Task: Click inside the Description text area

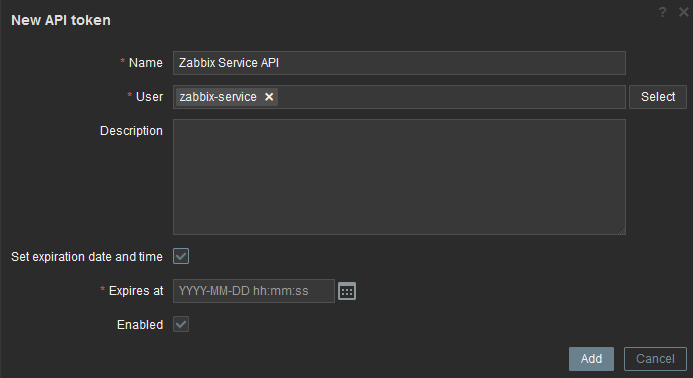Action: [399, 177]
